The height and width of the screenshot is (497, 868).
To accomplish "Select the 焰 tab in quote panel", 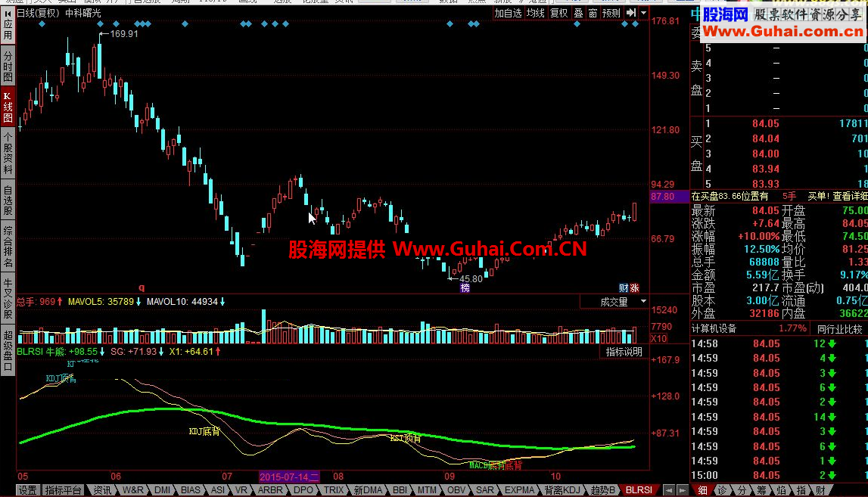I will [x=781, y=490].
